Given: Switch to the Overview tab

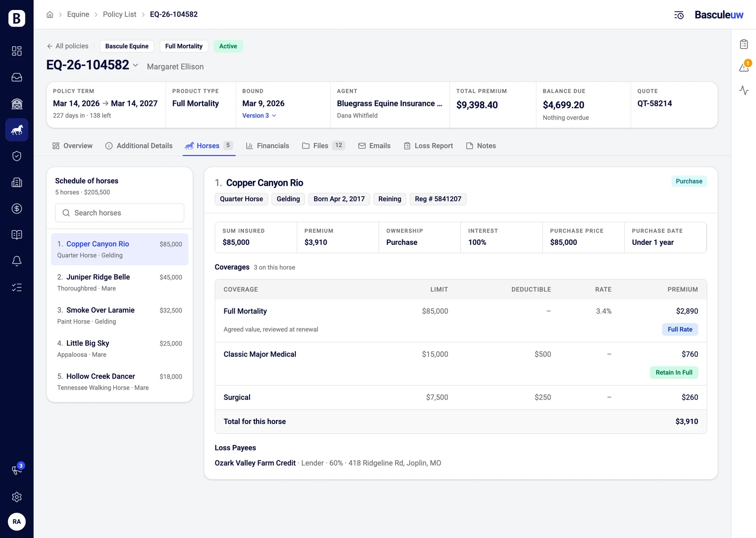Looking at the screenshot, I should click(72, 146).
